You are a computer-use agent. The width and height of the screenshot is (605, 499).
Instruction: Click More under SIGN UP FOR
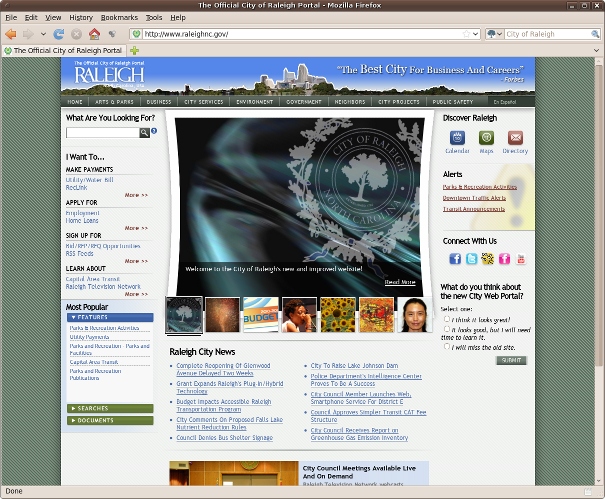click(136, 261)
